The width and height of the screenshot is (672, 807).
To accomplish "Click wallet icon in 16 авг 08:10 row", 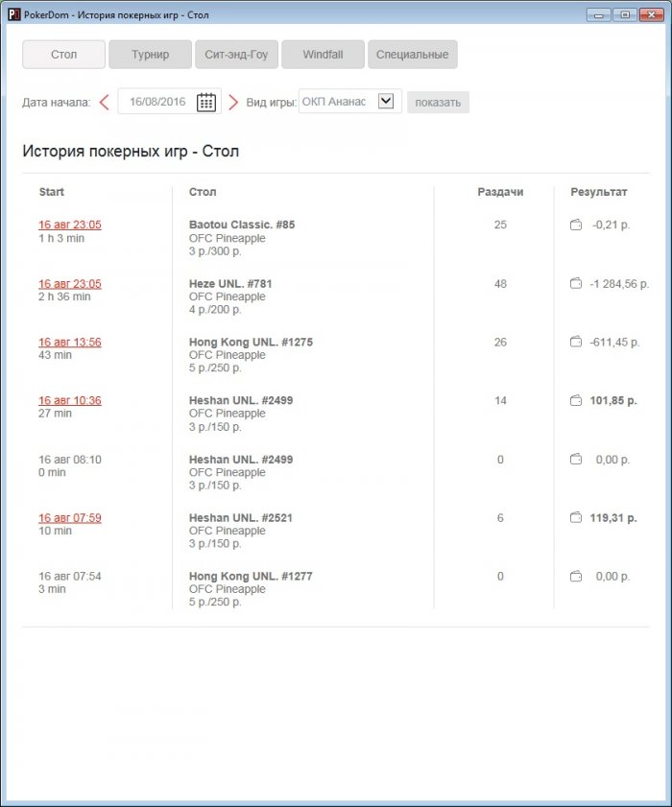I will pyautogui.click(x=576, y=459).
